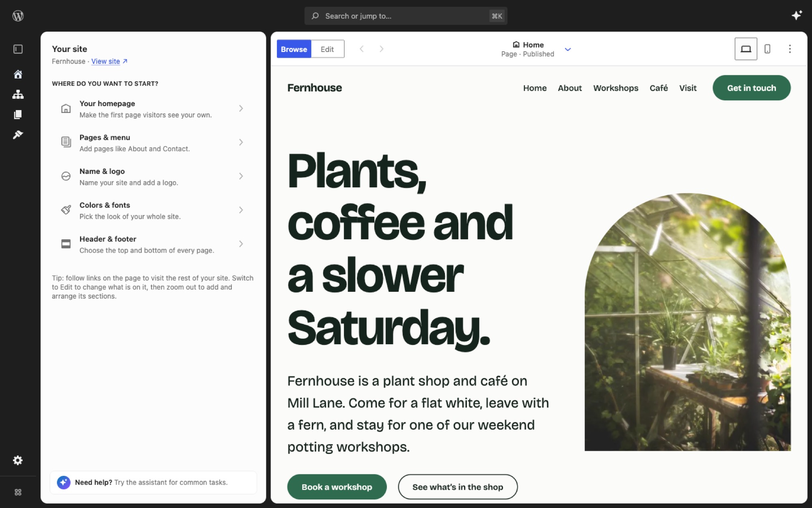The image size is (812, 508).
Task: Click Café in site navigation
Action: [659, 88]
